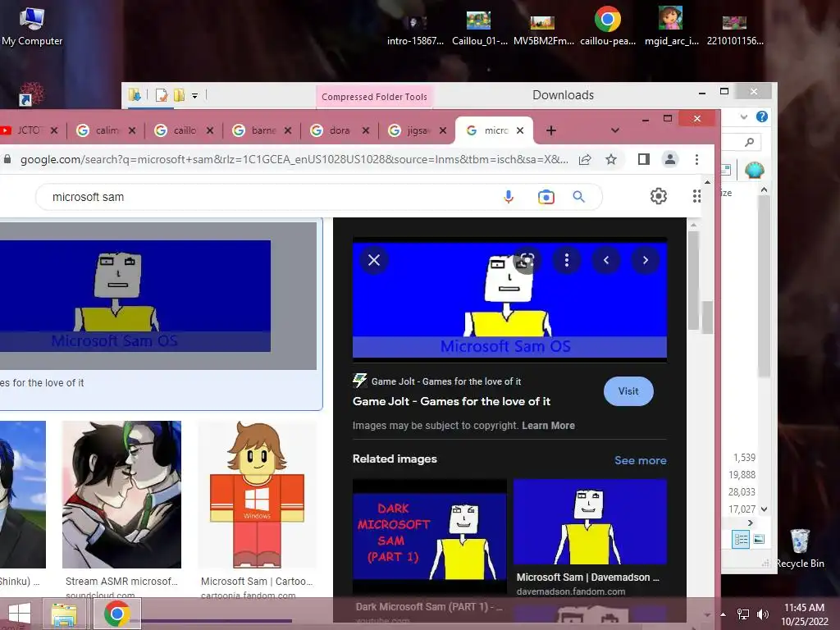Screen dimensions: 840x630
Task: Open the network tray icon
Action: 743,614
